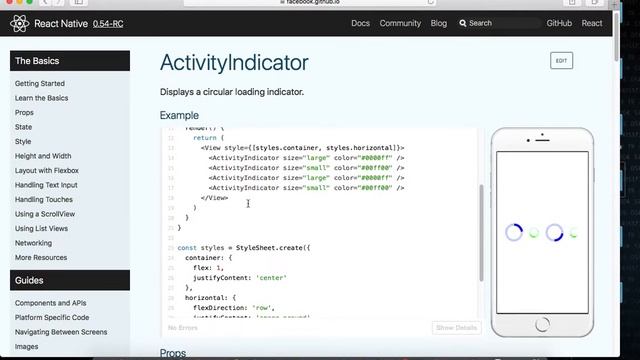
Task: Click the EDIT button
Action: [x=561, y=60]
